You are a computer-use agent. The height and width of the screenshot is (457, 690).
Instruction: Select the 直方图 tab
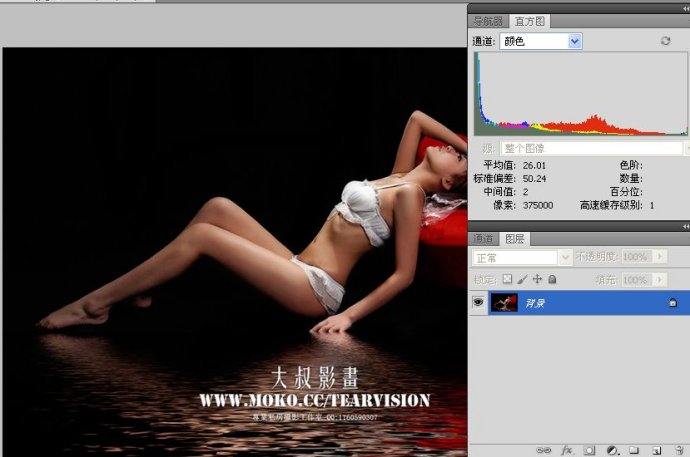pos(530,21)
